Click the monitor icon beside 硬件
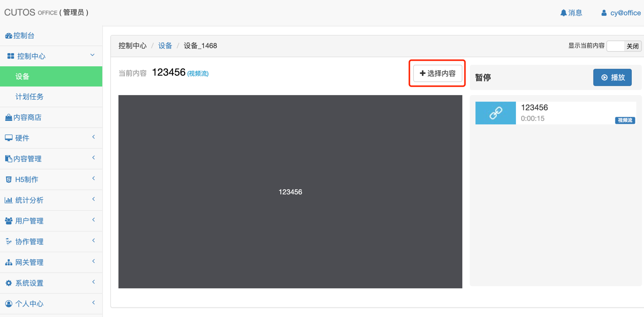Viewport: 644px width, 317px height. pos(9,138)
